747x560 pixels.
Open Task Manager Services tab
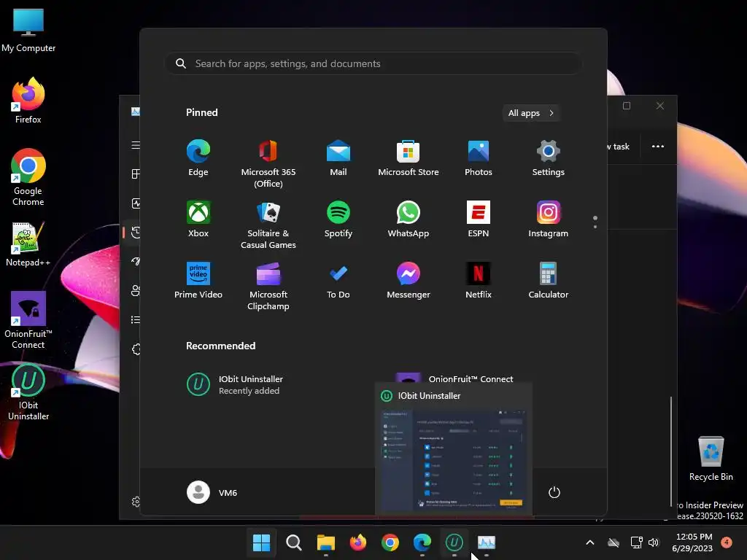pos(136,349)
